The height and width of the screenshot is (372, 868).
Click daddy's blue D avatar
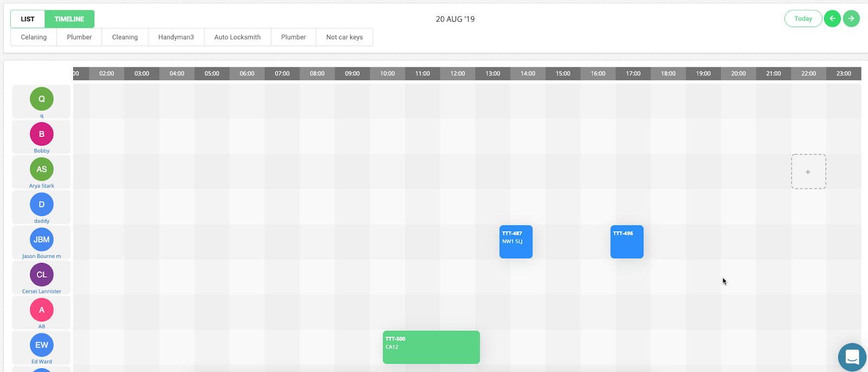click(42, 204)
